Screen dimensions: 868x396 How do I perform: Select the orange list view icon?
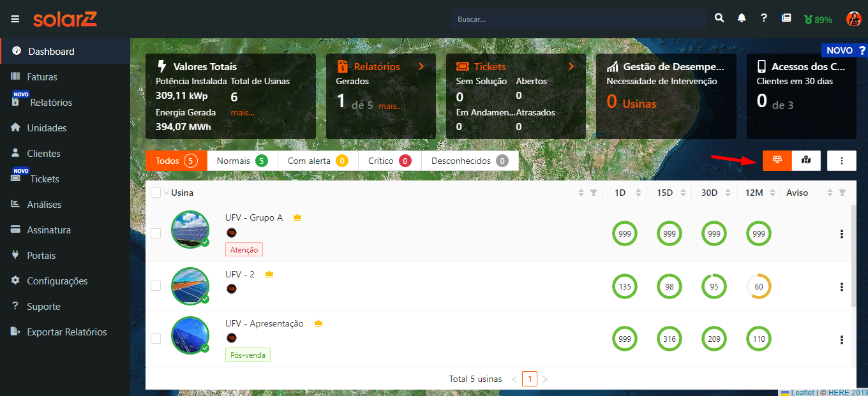tap(777, 161)
